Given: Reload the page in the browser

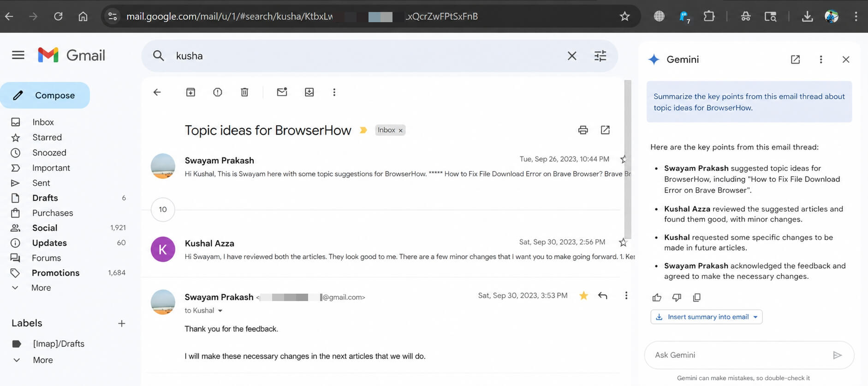Looking at the screenshot, I should pos(58,17).
